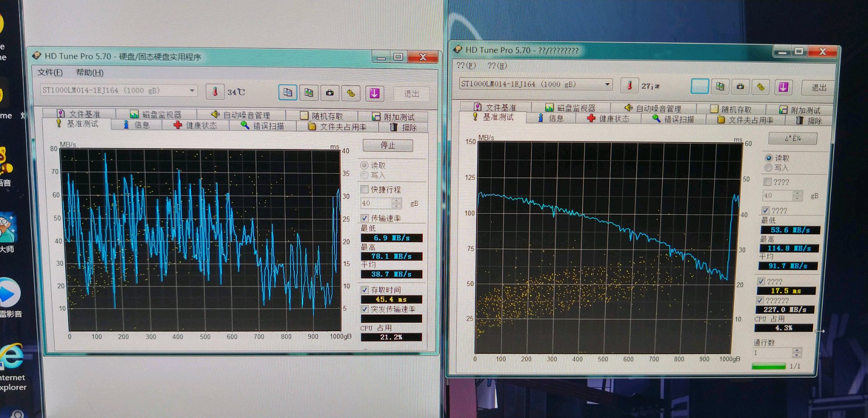Switch to 文件基准 tab in left HD Tune window
Image resolution: width=868 pixels, height=418 pixels.
pos(79,114)
